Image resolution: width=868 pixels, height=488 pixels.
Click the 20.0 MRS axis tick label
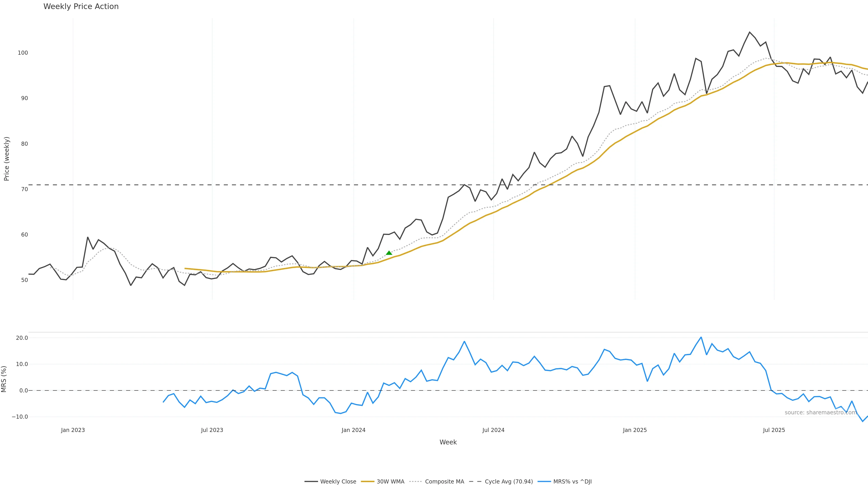[22, 338]
